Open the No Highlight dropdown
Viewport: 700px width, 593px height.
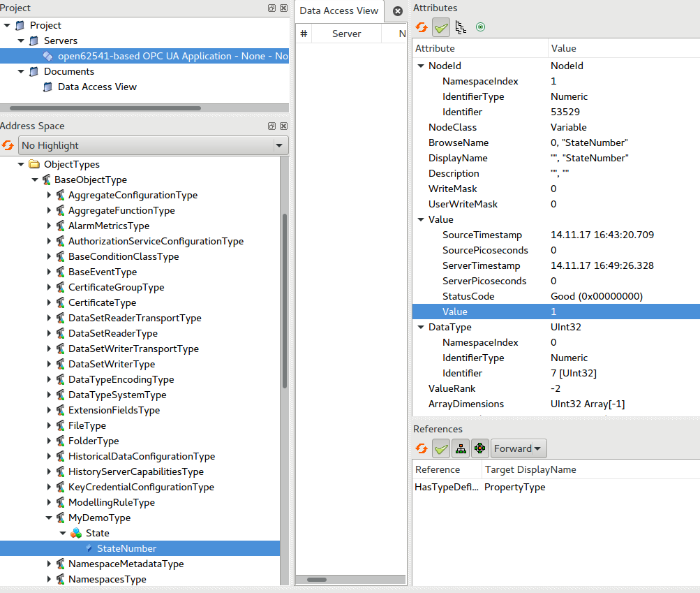coord(154,145)
